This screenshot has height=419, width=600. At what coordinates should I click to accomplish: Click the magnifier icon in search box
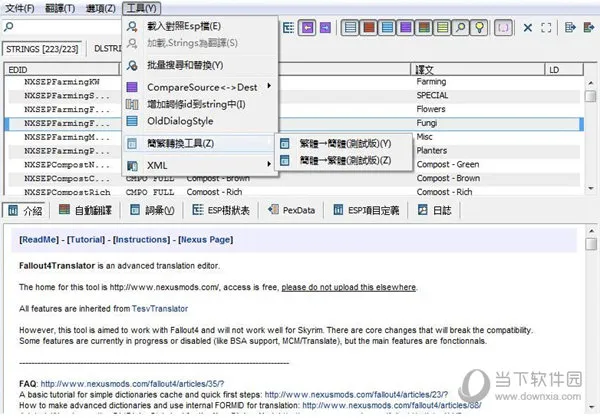8,26
